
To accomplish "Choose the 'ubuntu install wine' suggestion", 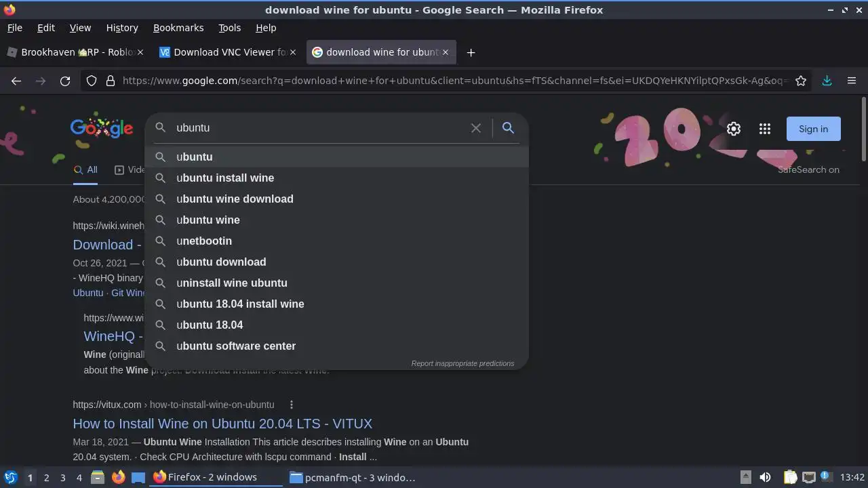I will 336,178.
